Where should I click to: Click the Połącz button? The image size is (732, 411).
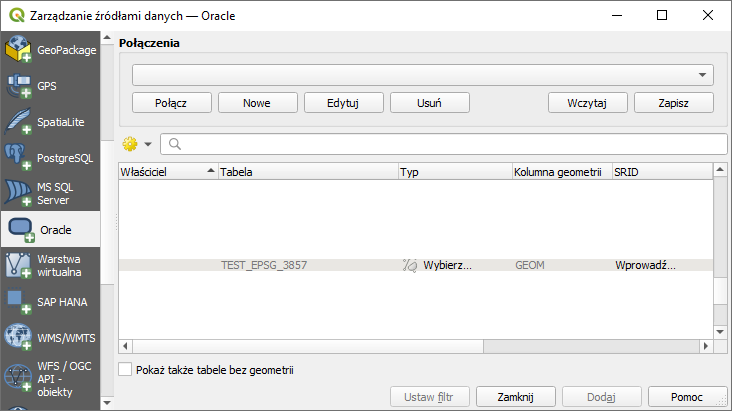[x=173, y=102]
